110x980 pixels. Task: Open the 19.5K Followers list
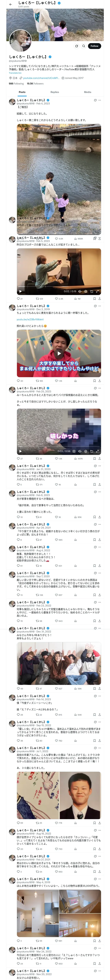point(35,84)
